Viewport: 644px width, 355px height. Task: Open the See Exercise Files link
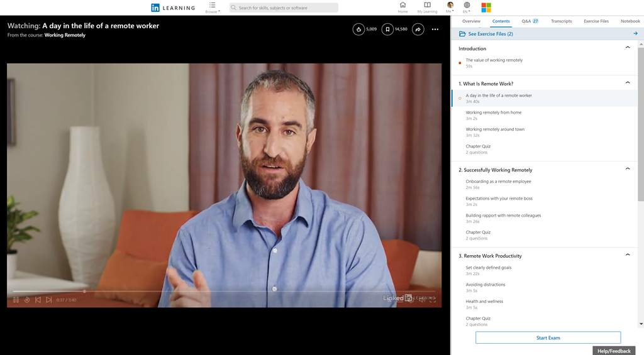coord(490,34)
